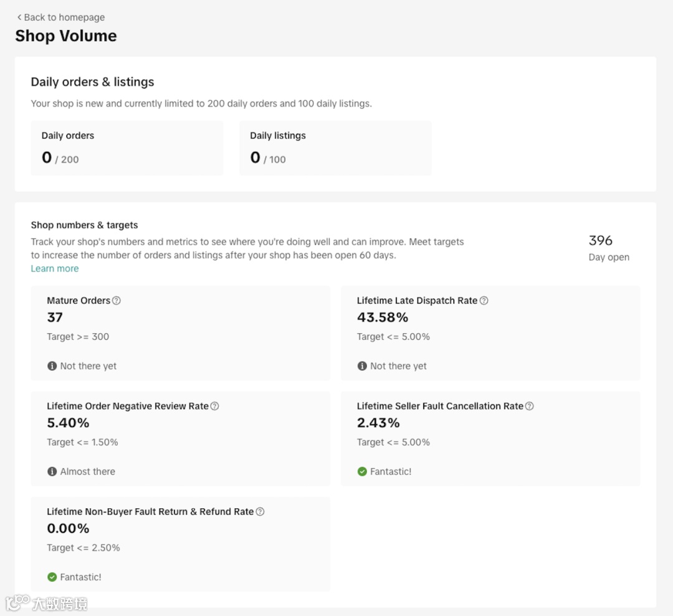
Task: Click the 'Almost there' info icon
Action: [52, 471]
